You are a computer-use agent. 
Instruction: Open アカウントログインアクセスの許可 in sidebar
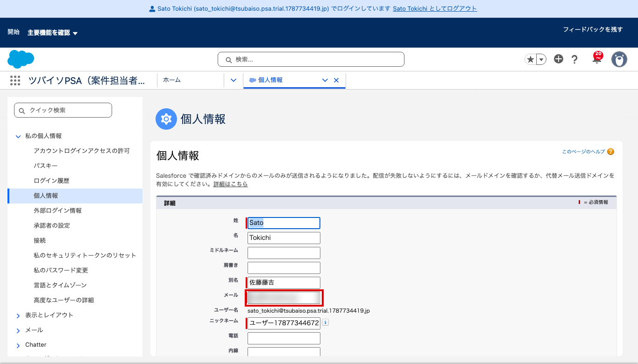(82, 151)
